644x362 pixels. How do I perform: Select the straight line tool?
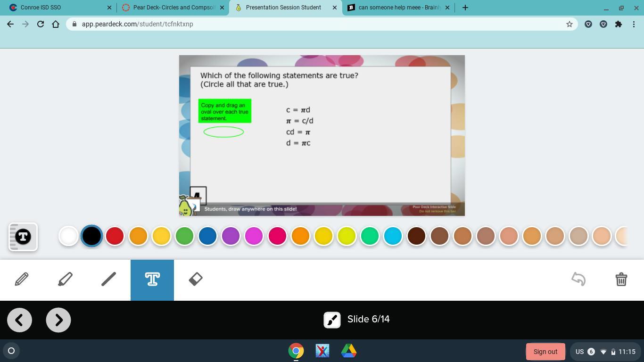[x=108, y=280]
